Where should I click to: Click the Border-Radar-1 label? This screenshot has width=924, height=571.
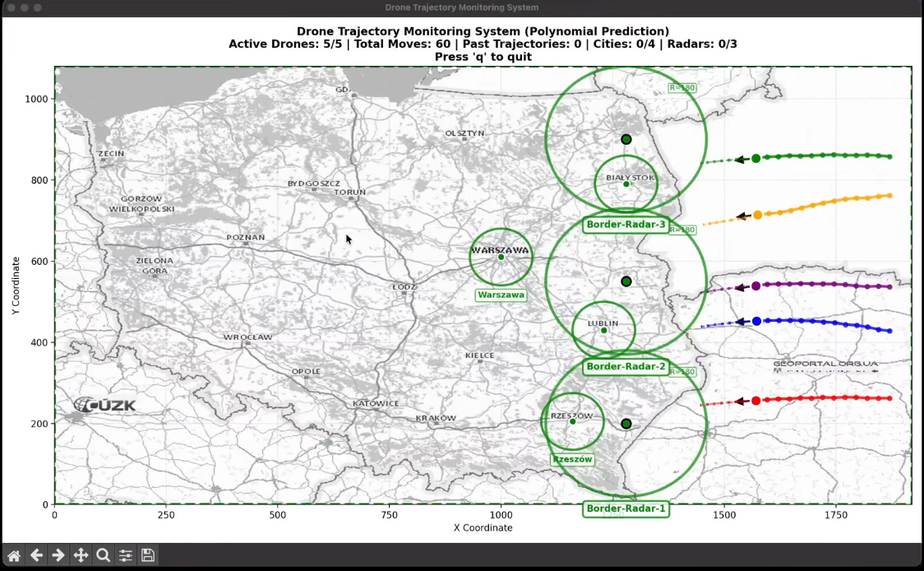626,508
